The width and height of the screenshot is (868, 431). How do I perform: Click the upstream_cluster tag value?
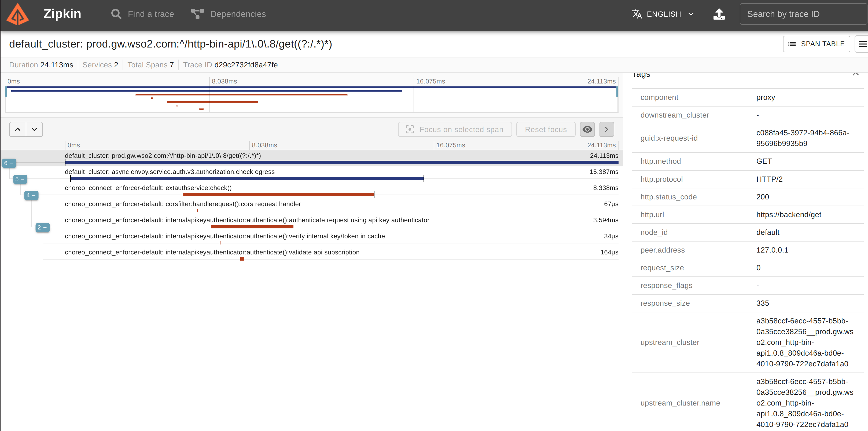tap(805, 342)
